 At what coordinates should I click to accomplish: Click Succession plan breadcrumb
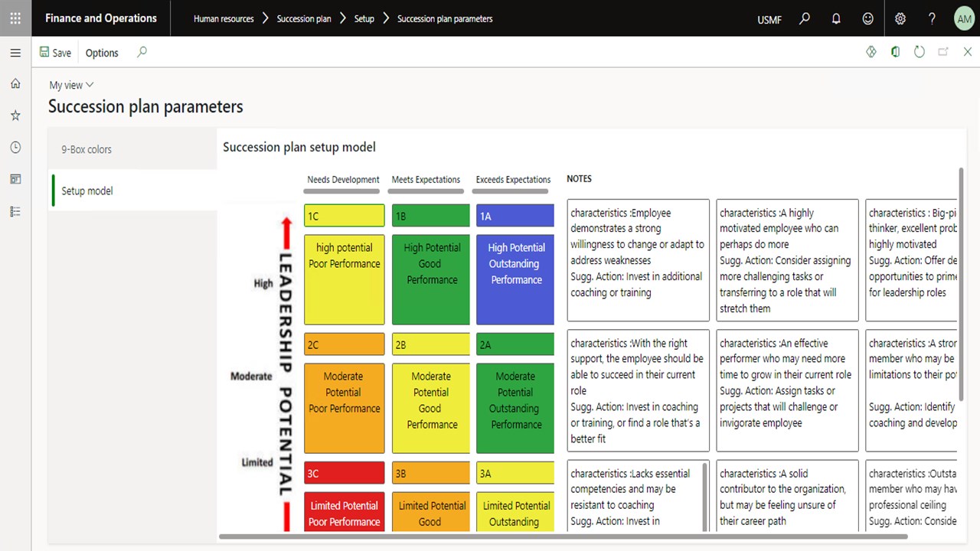(x=304, y=18)
